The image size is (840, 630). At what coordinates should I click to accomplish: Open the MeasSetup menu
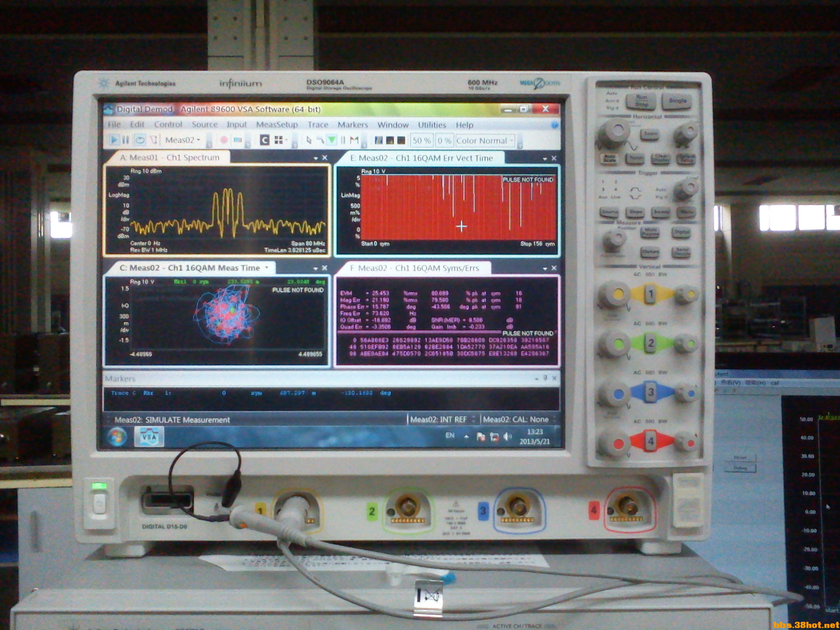(277, 124)
